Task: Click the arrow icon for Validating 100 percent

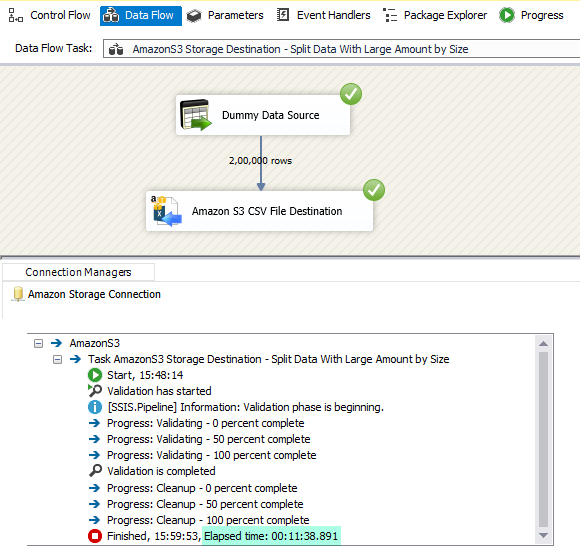Action: (x=95, y=455)
